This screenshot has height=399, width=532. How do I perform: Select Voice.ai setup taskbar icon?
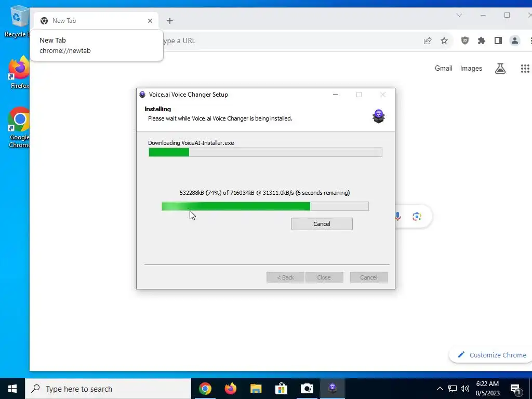coord(332,389)
